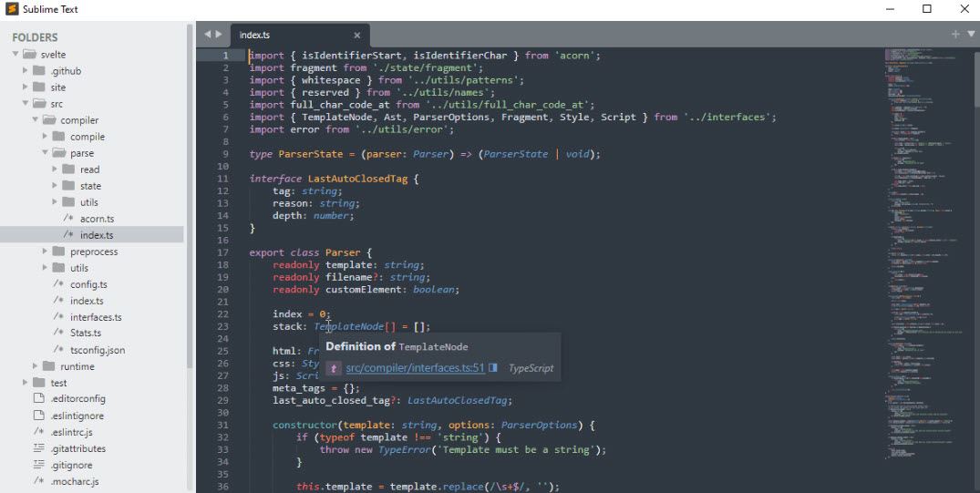Open Stats.ts in the sidebar
Viewport: 980px width, 493px height.
(86, 333)
